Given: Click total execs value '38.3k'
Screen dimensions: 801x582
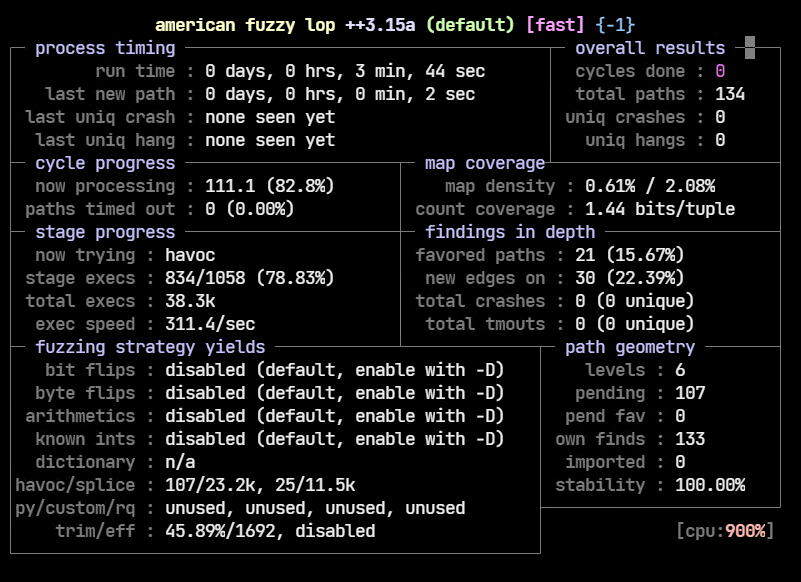Looking at the screenshot, I should [190, 301].
